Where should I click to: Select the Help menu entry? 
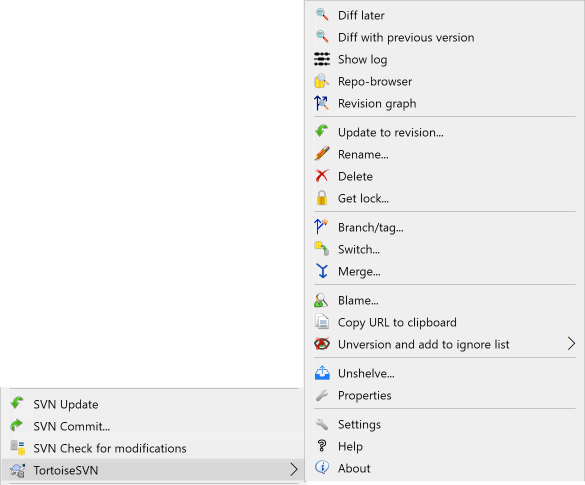coord(445,446)
